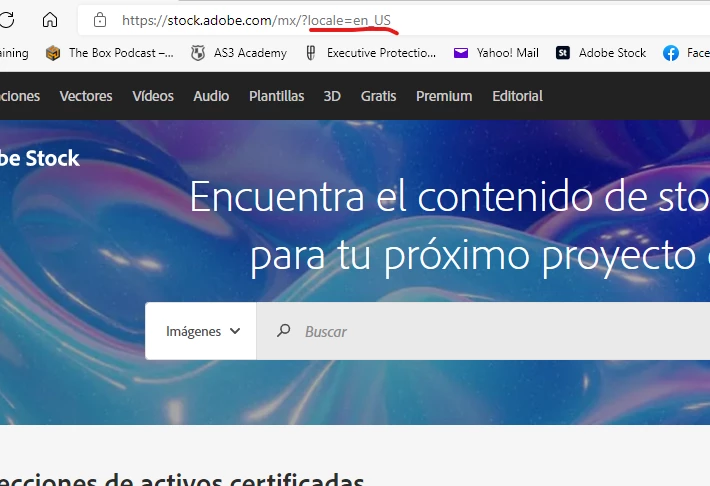Open the Adobe Stock bookmark
The width and height of the screenshot is (710, 486).
tap(601, 53)
